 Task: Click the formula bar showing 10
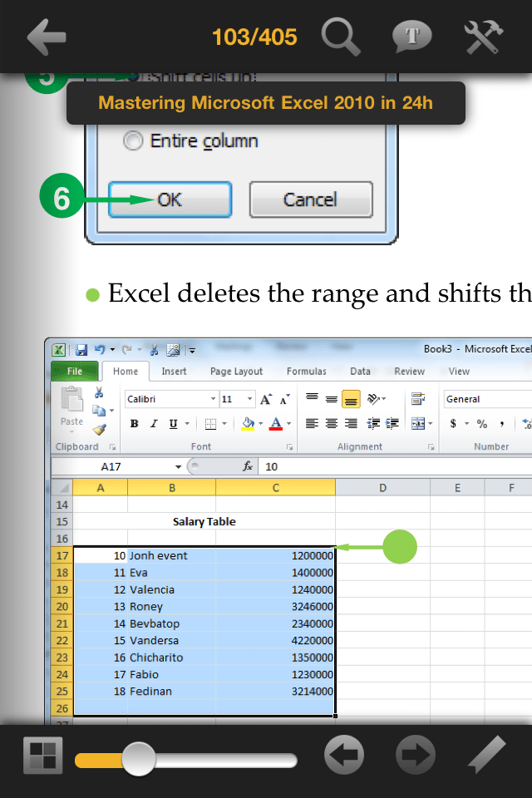pos(395,466)
